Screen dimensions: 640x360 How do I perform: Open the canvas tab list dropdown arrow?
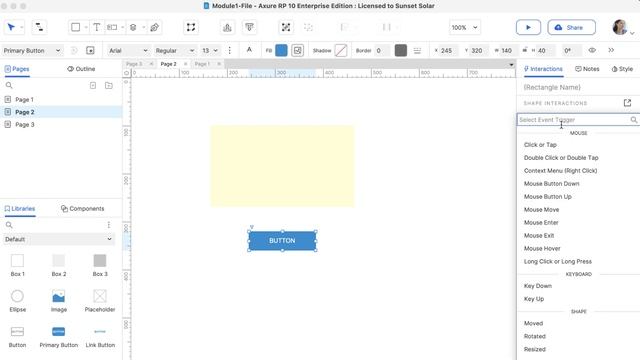[x=511, y=64]
